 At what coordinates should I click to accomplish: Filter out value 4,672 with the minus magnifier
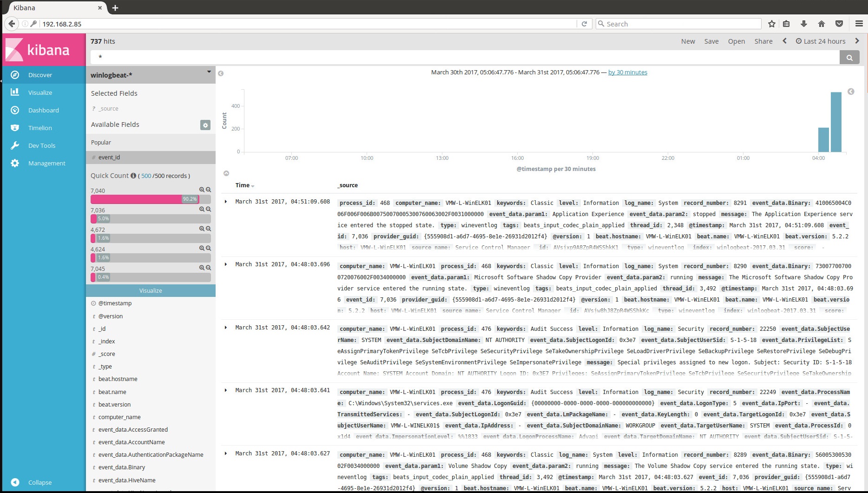coord(209,229)
